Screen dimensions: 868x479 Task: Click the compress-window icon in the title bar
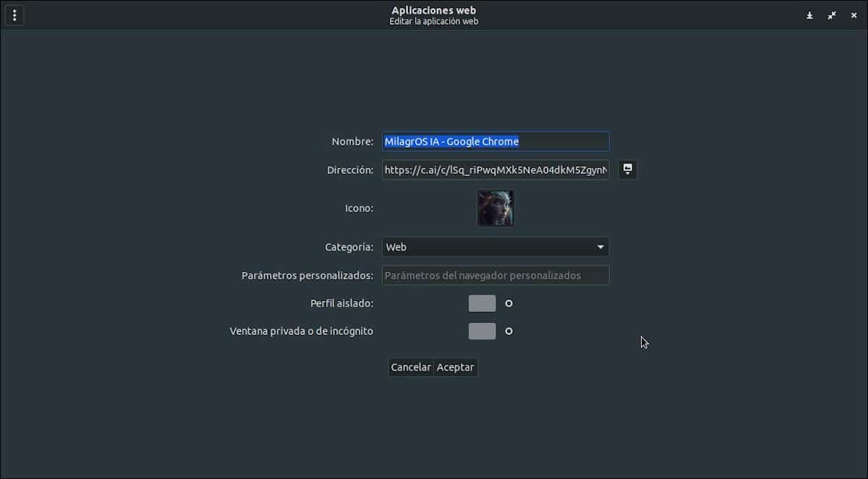point(831,14)
